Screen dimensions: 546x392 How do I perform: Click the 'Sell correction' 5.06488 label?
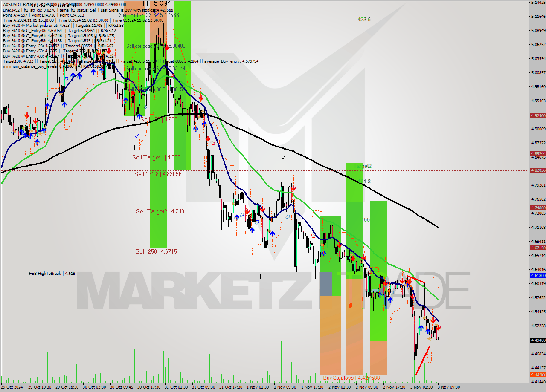click(x=156, y=46)
